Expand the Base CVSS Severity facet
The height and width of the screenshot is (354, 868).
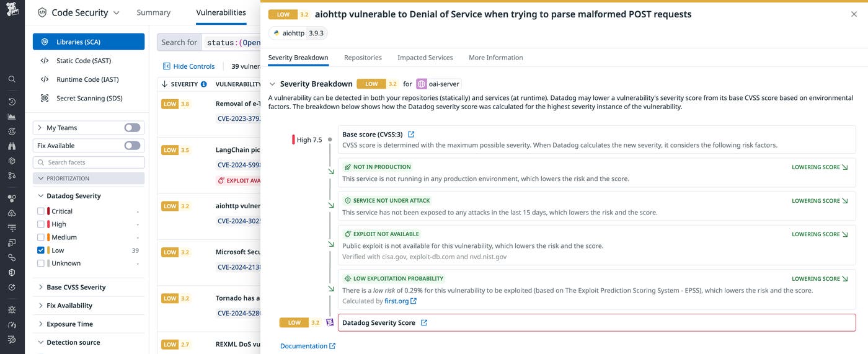coord(40,287)
